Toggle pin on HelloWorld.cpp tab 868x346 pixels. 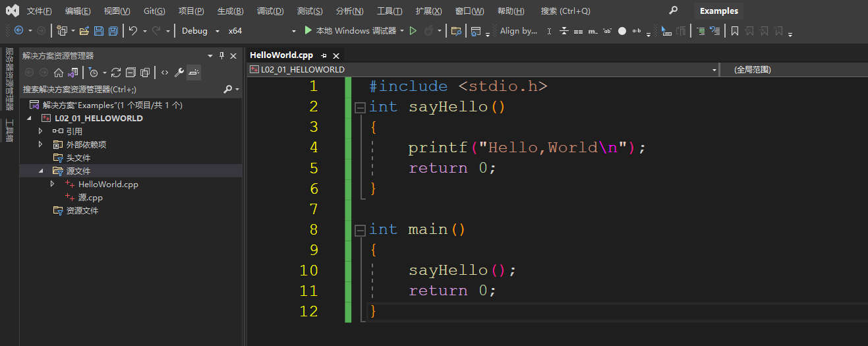point(324,55)
